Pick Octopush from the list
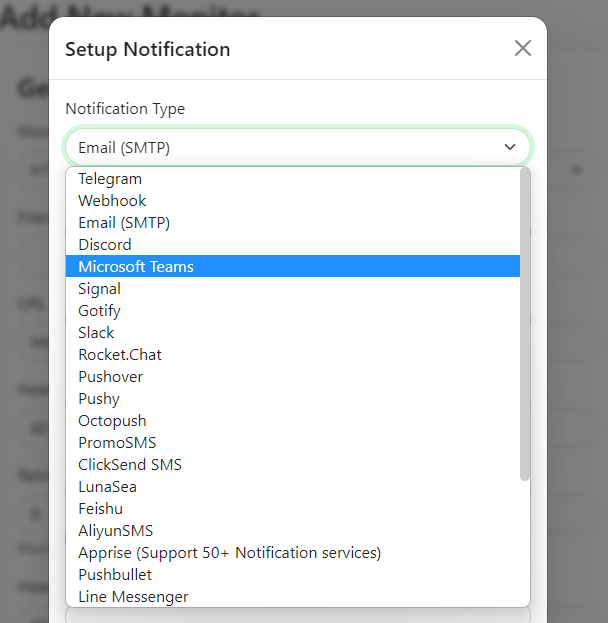 [x=111, y=421]
